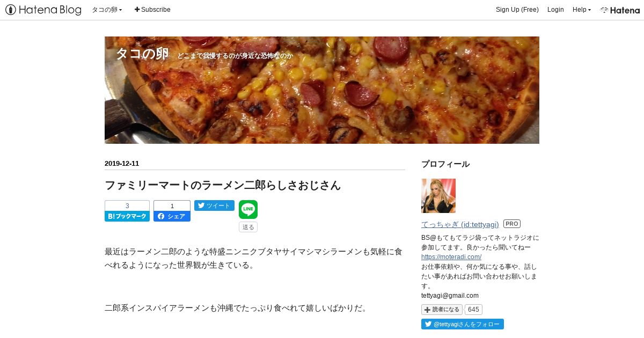Open the article title ファミリーマートのラーメン二郎らしさおじさん

[x=223, y=186]
